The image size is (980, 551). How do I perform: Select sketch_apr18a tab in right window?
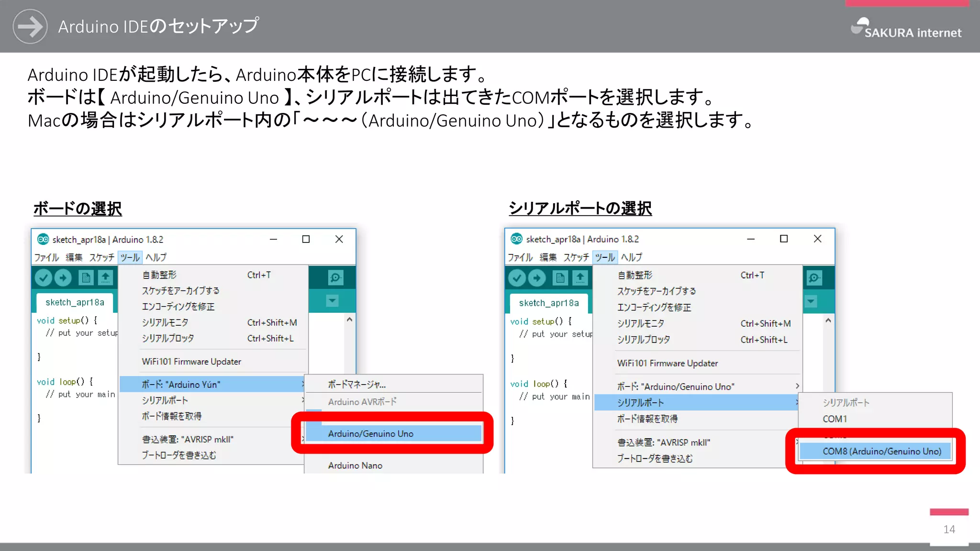[x=549, y=303]
